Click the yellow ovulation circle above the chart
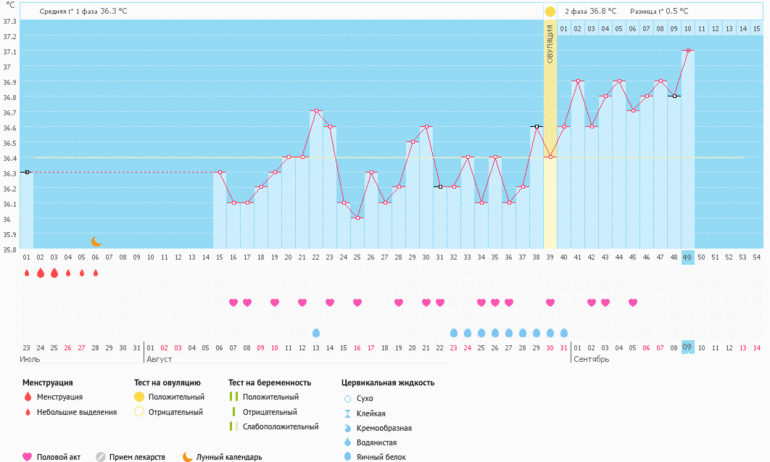Image resolution: width=770 pixels, height=462 pixels. [x=550, y=11]
